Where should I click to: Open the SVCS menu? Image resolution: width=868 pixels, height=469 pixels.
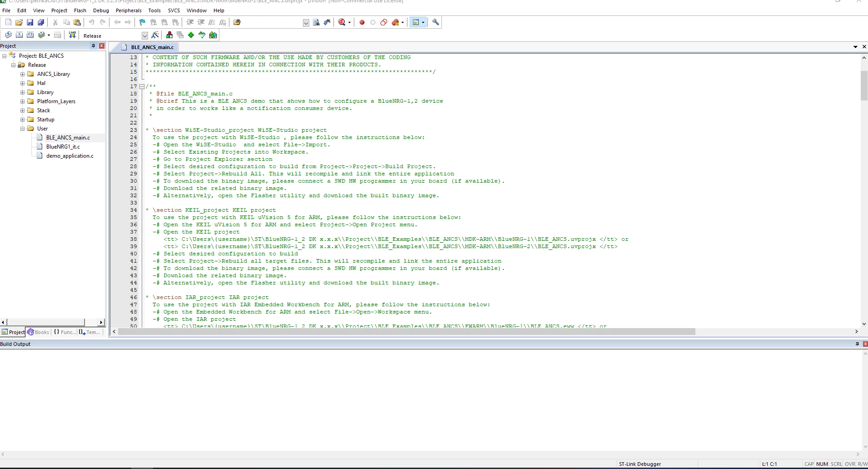pos(174,10)
